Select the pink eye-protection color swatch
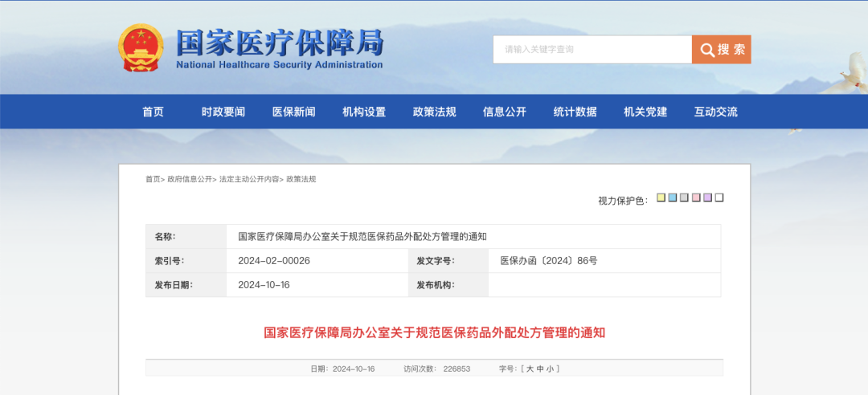Viewport: 868px width, 395px height. [x=696, y=197]
